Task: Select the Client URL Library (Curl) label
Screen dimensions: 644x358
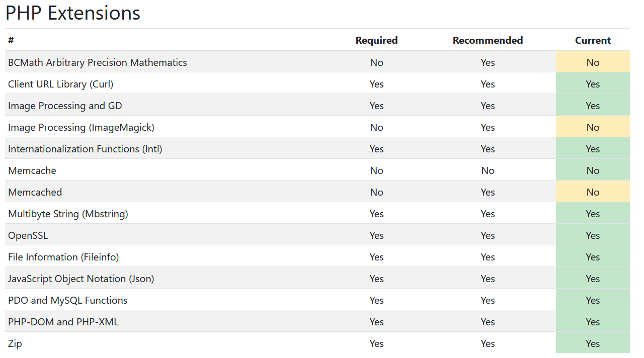Action: click(61, 84)
